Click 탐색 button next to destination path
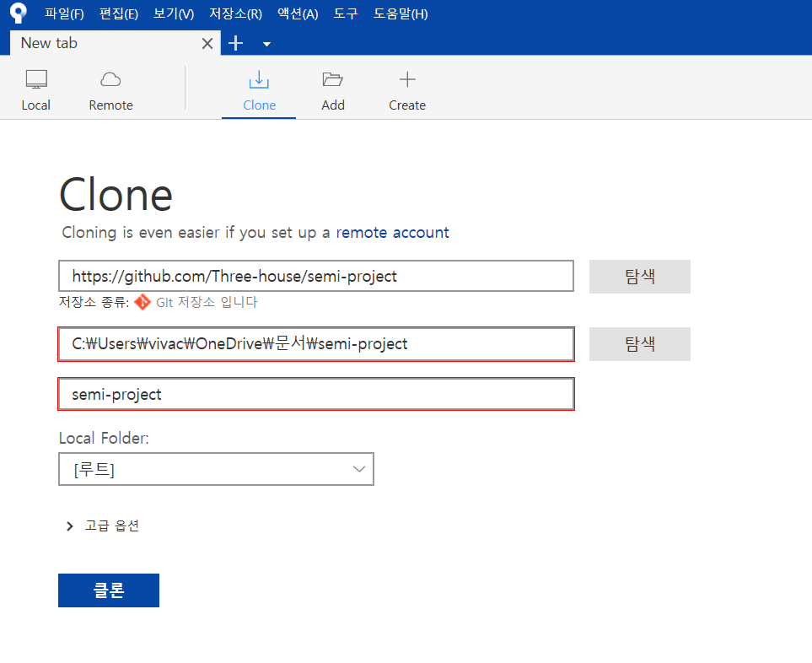This screenshot has height=663, width=812. click(x=639, y=344)
